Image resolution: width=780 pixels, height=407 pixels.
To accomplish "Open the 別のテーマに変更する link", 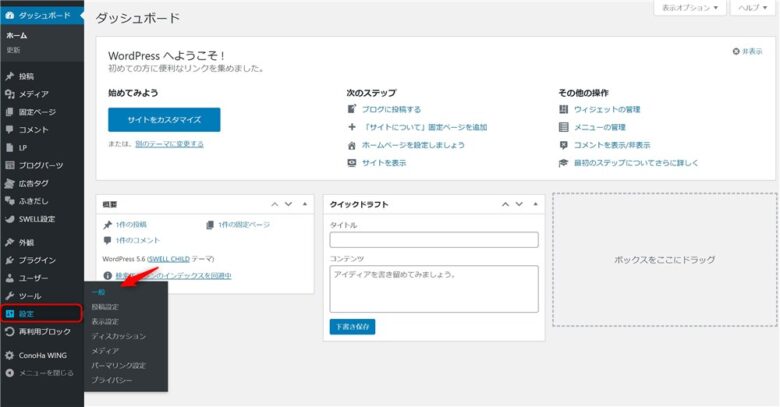I will pyautogui.click(x=169, y=144).
